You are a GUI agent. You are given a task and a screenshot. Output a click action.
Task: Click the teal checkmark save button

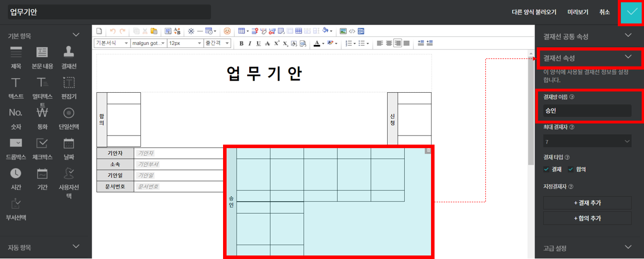click(631, 13)
